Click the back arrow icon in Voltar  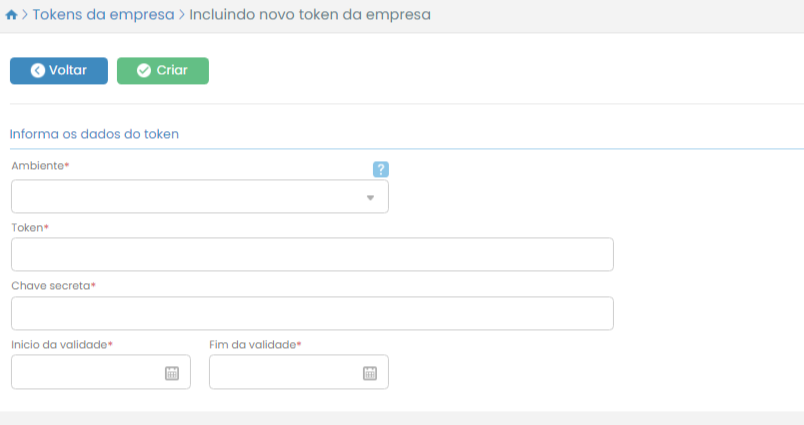click(x=38, y=71)
